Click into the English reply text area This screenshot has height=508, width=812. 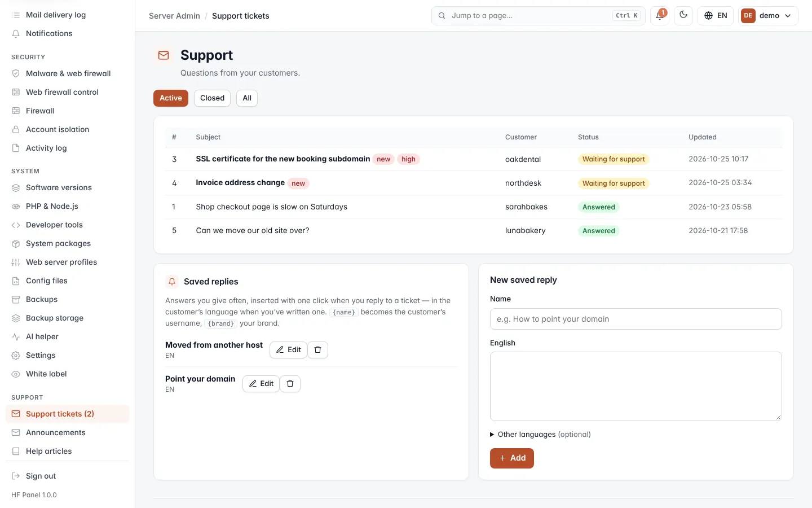[x=636, y=387]
